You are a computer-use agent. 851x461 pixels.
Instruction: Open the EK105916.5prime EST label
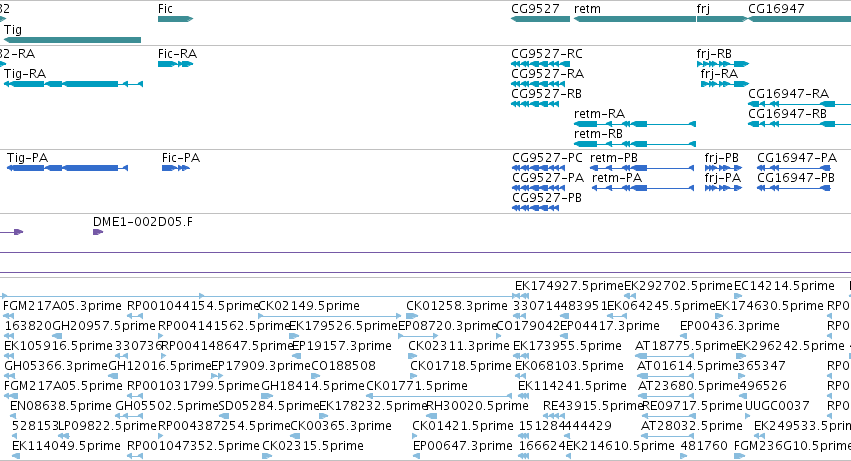pos(59,346)
